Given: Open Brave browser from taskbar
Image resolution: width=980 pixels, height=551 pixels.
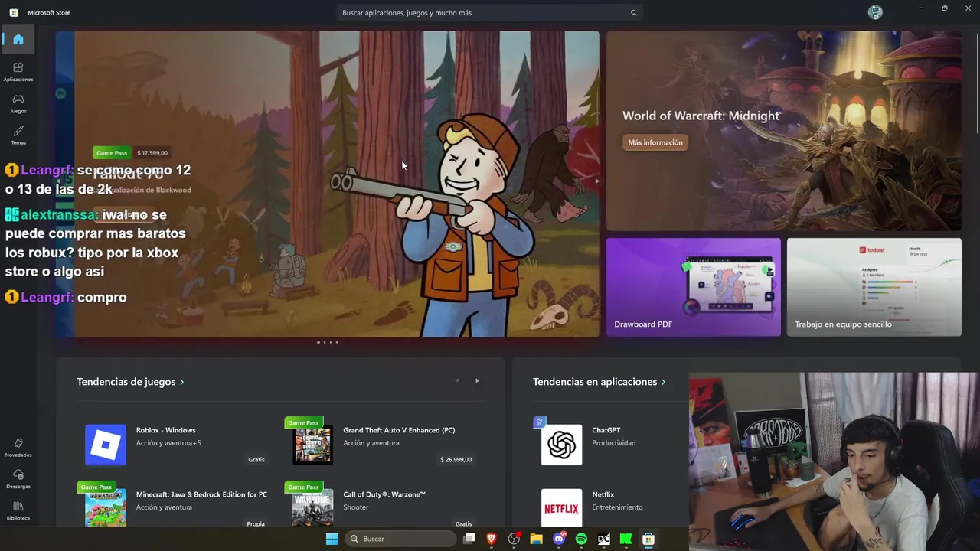Looking at the screenshot, I should point(492,539).
